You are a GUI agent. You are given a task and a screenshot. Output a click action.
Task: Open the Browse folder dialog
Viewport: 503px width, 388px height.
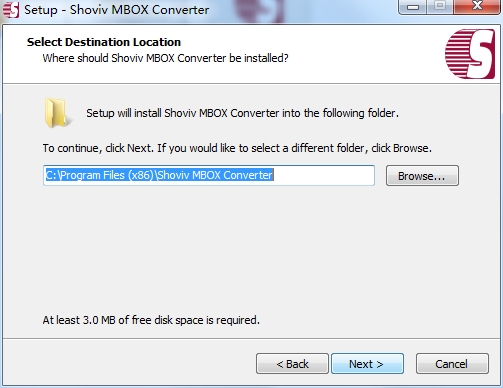pos(422,176)
